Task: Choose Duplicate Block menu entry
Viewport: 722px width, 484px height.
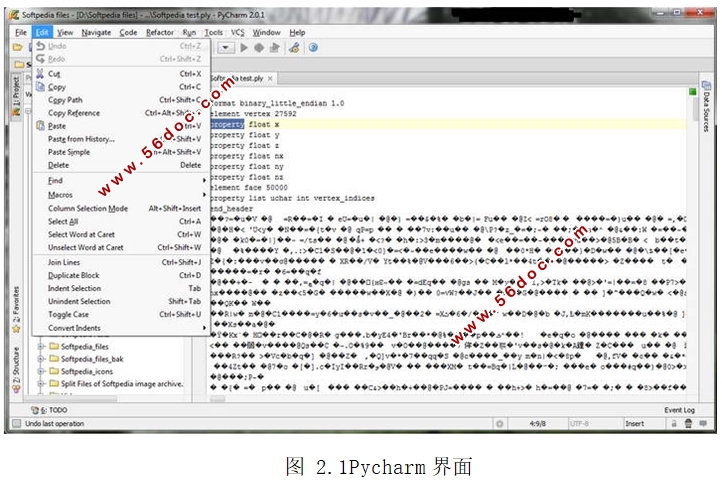Action: (x=122, y=275)
